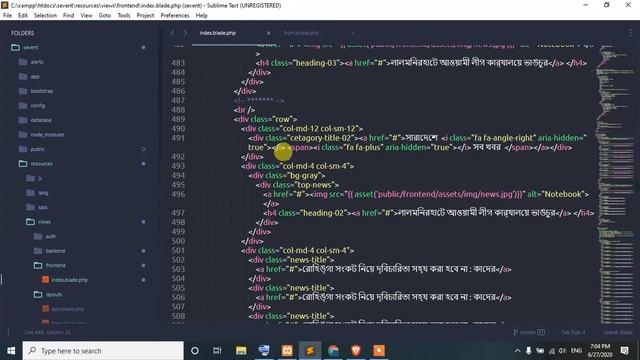Open Sublime Text taskbar icon
640x360 pixels.
pyautogui.click(x=310, y=351)
